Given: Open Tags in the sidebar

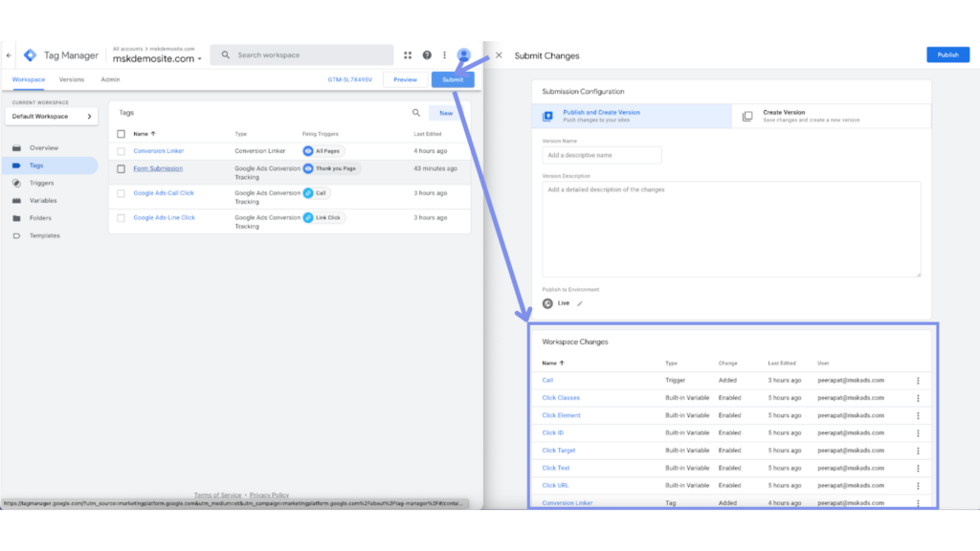Looking at the screenshot, I should pyautogui.click(x=36, y=165).
